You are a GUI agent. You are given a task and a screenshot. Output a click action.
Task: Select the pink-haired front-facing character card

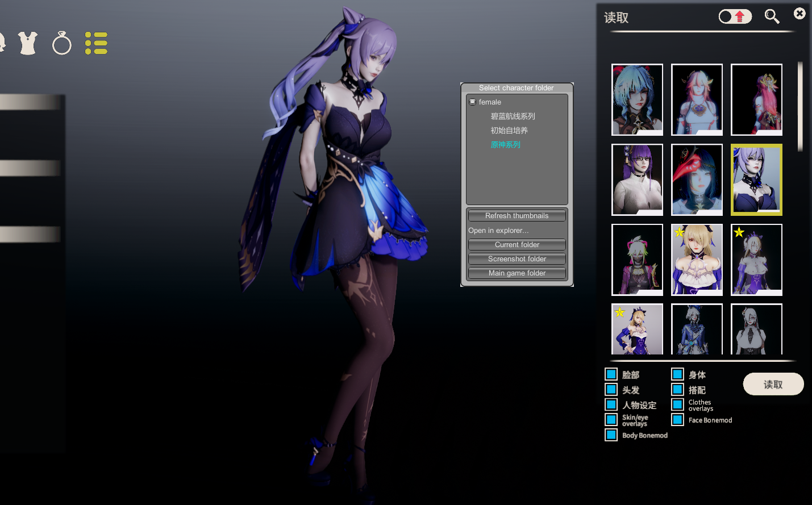tap(697, 99)
